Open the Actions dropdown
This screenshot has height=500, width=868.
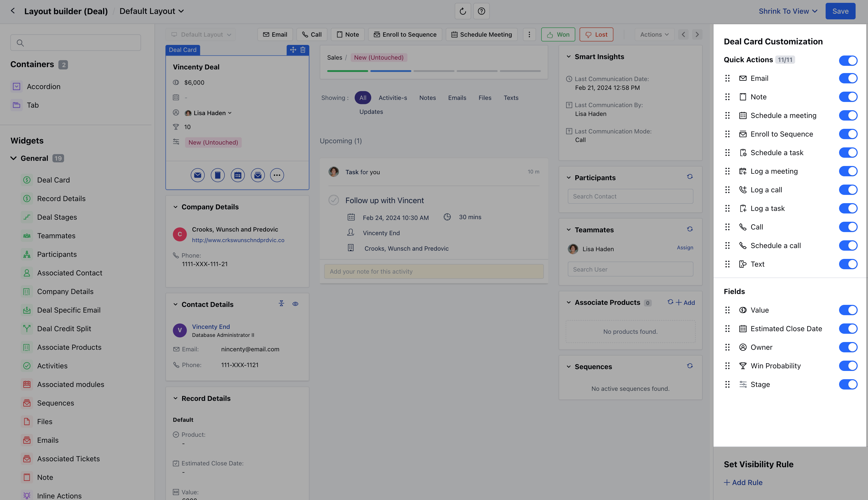tap(654, 34)
